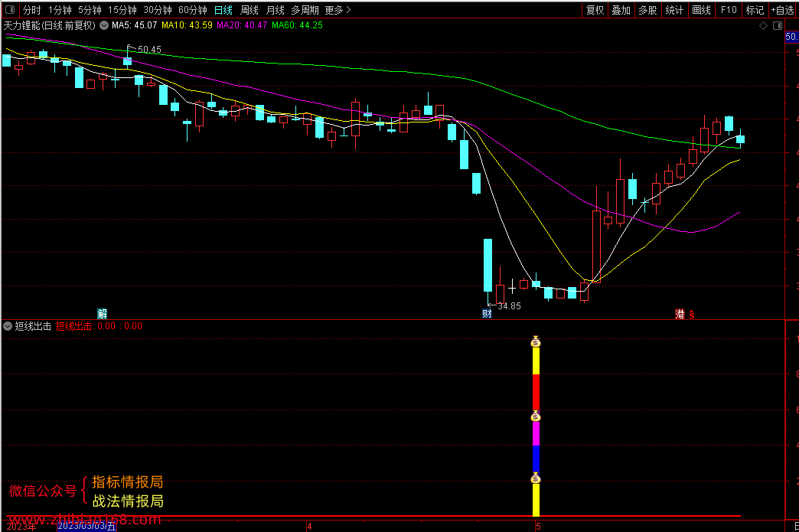The image size is (799, 532).
Task: Open the 15分钟 chart period
Action: click(122, 10)
